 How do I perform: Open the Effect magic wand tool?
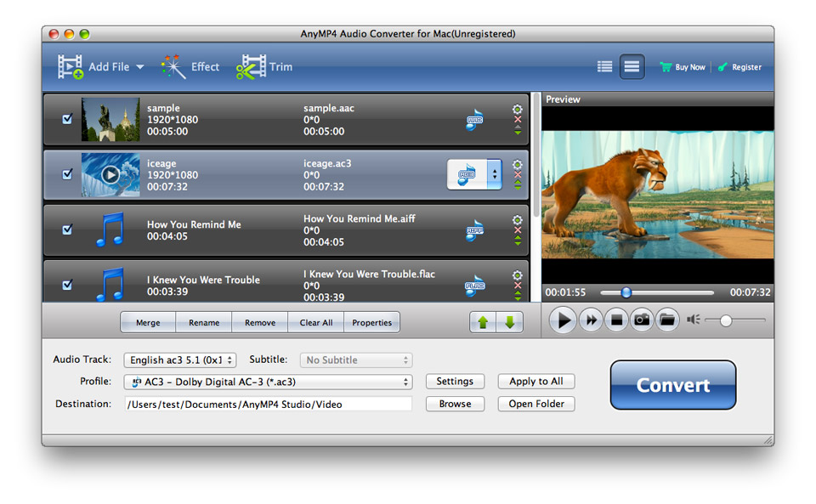pos(173,66)
